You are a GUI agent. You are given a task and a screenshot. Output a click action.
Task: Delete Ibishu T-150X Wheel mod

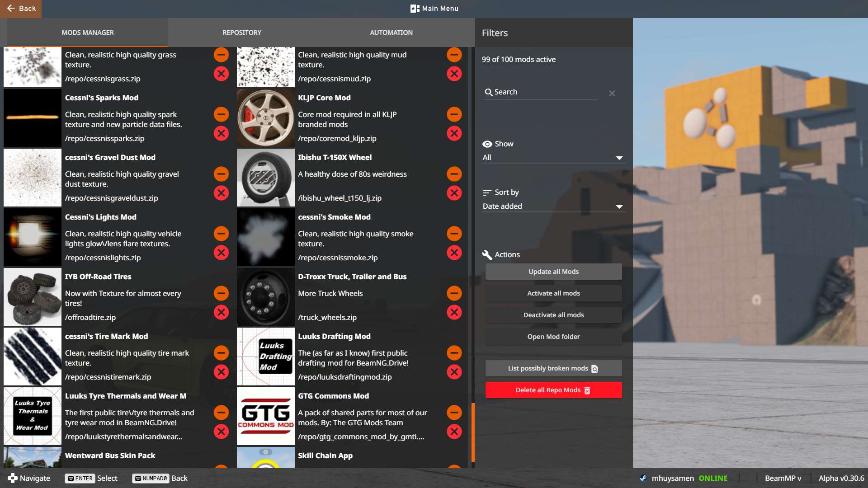coord(454,193)
